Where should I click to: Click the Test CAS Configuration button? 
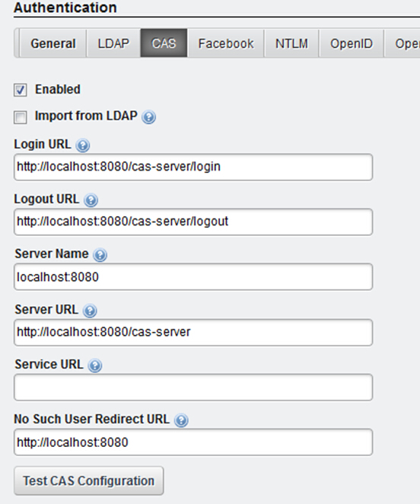pos(89,481)
